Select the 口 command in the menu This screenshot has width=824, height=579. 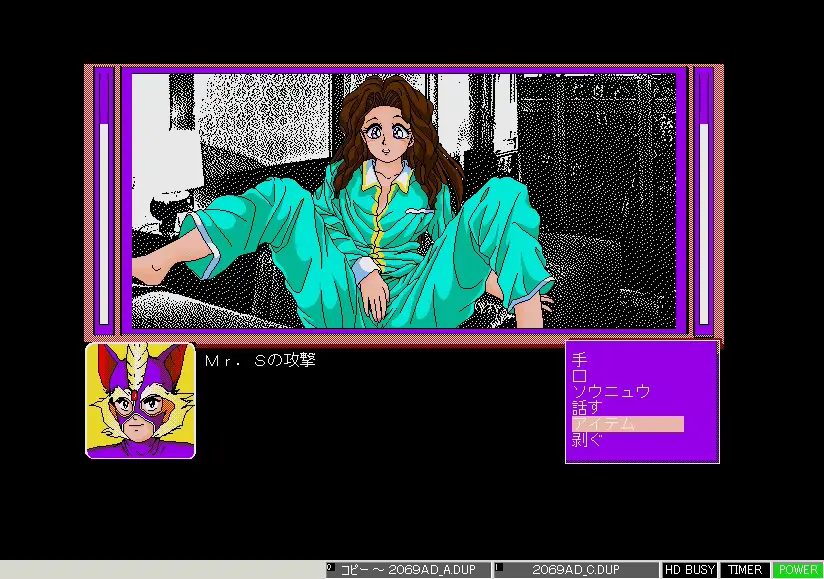pos(579,376)
